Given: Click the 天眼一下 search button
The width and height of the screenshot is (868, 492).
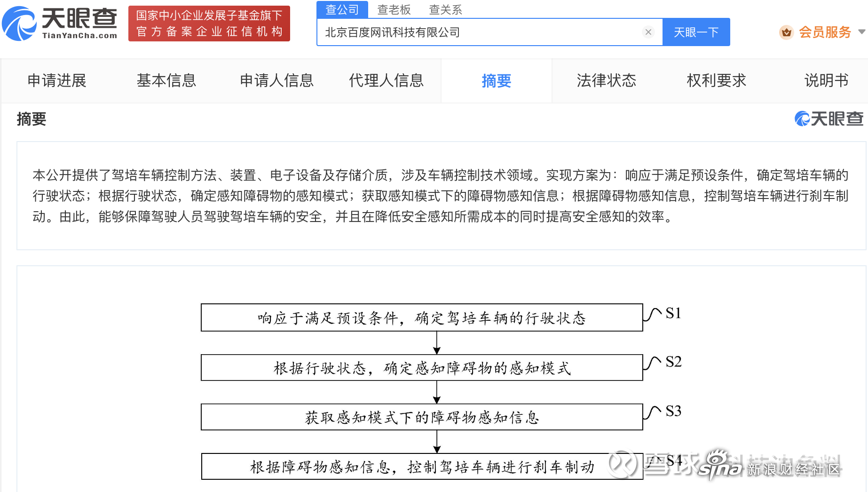Looking at the screenshot, I should click(696, 32).
